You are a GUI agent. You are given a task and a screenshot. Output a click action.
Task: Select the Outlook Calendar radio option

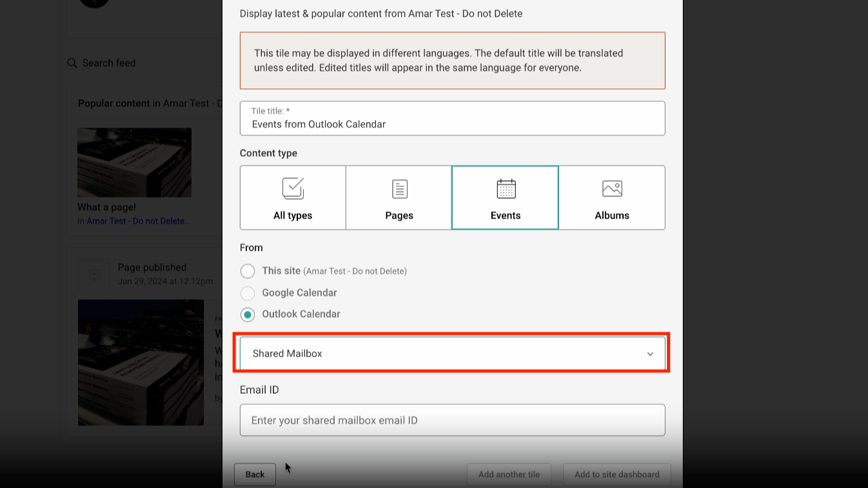tap(248, 314)
